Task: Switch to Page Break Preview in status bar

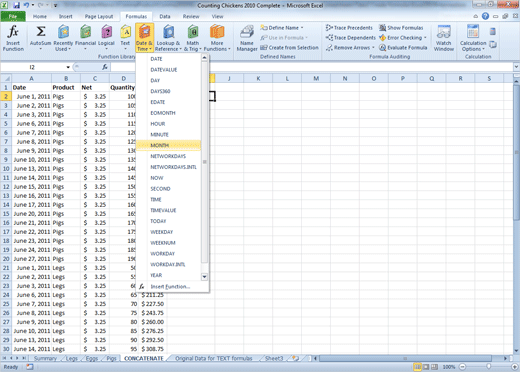Action: 434,367
